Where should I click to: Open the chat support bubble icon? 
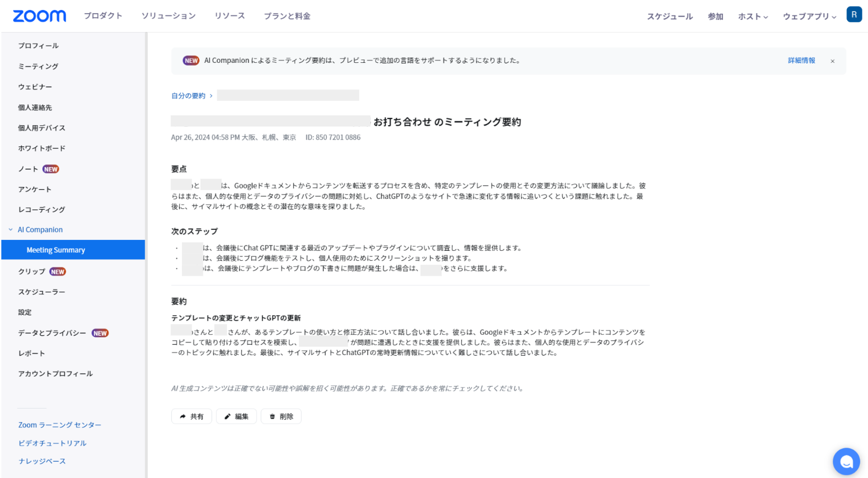tap(846, 461)
